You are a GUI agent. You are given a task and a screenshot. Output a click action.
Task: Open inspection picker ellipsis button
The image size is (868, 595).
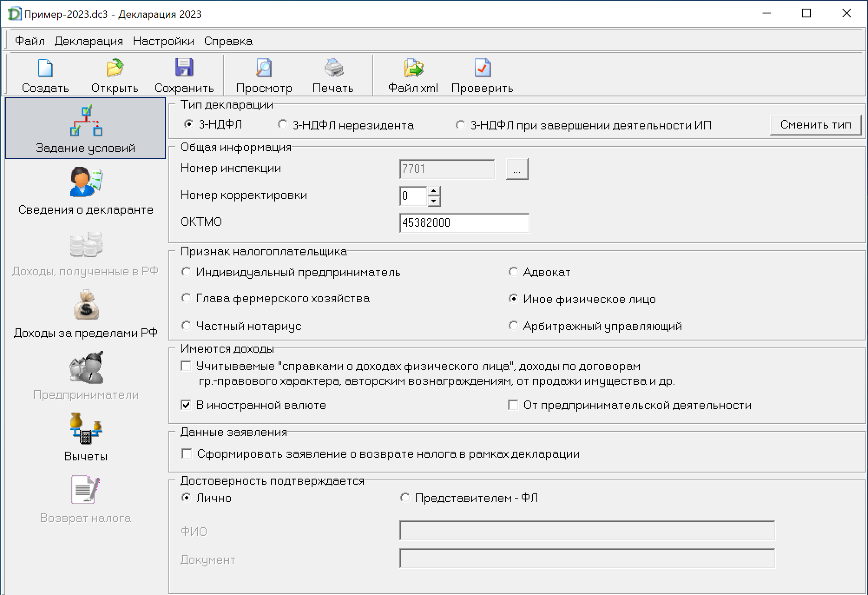[x=517, y=169]
